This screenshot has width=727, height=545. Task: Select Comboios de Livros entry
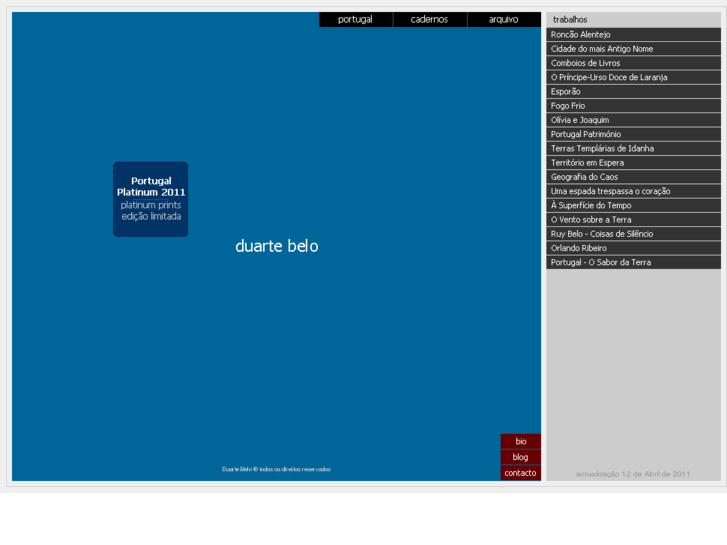(x=633, y=63)
